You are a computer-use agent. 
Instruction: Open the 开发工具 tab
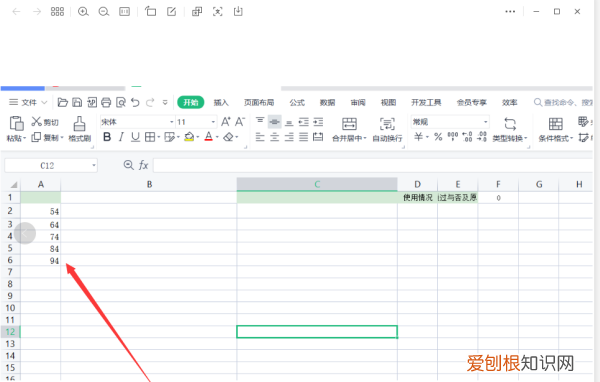click(x=426, y=102)
